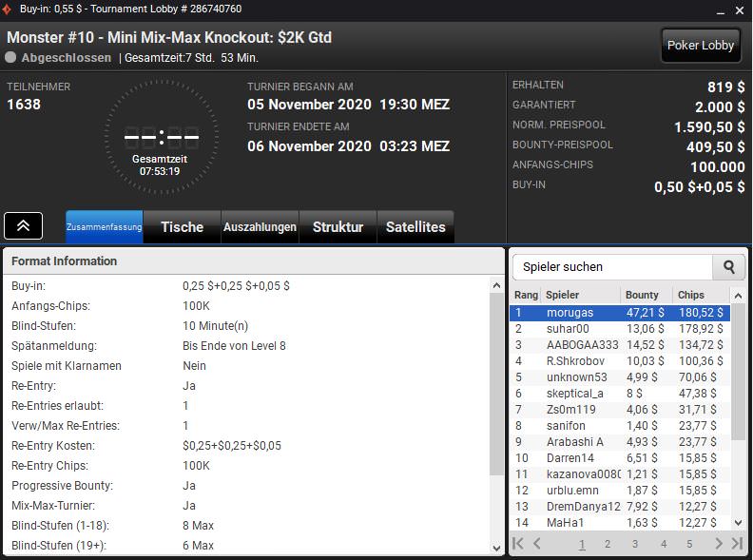Image resolution: width=753 pixels, height=560 pixels.
Task: Return to the Poker Lobby
Action: click(x=702, y=46)
